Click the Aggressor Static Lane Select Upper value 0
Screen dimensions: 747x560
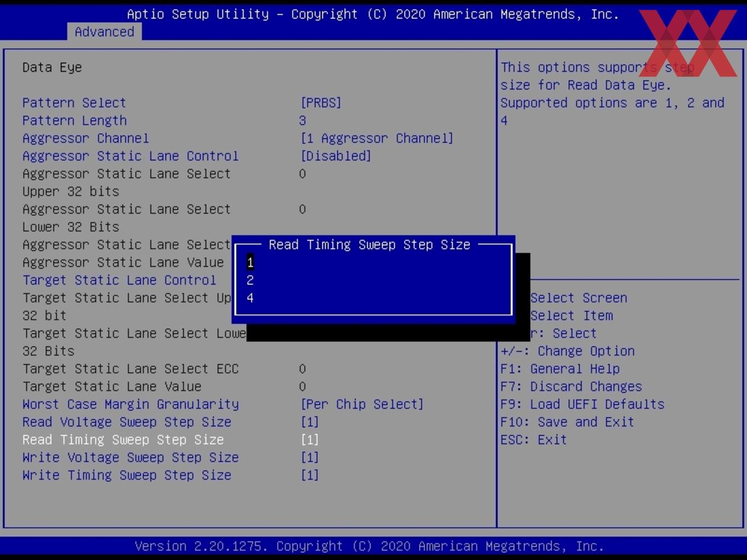(303, 174)
